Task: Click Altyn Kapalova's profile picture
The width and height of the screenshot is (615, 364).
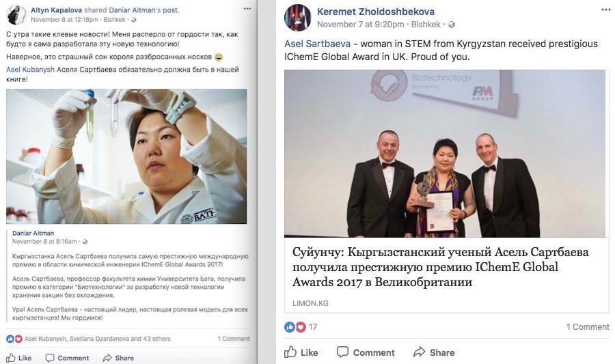Action: 16,15
